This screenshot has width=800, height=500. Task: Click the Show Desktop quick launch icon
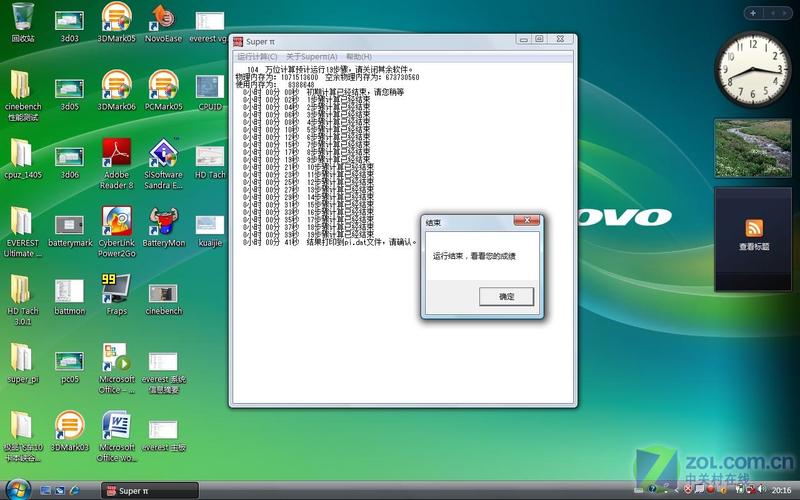[x=45, y=490]
